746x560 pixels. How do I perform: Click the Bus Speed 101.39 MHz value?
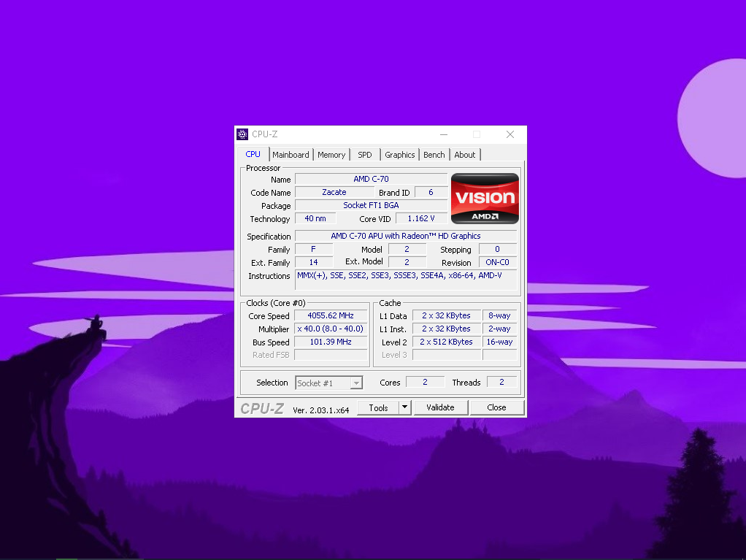[331, 342]
